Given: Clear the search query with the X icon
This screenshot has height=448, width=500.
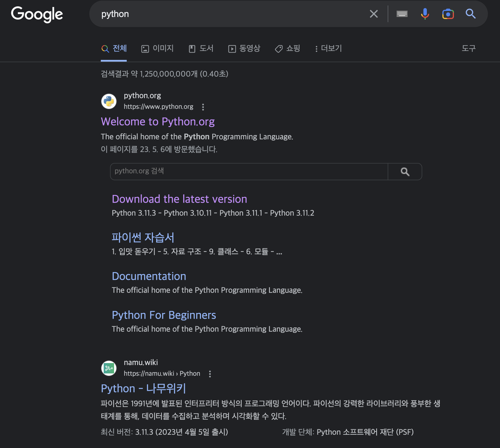Looking at the screenshot, I should pos(374,14).
